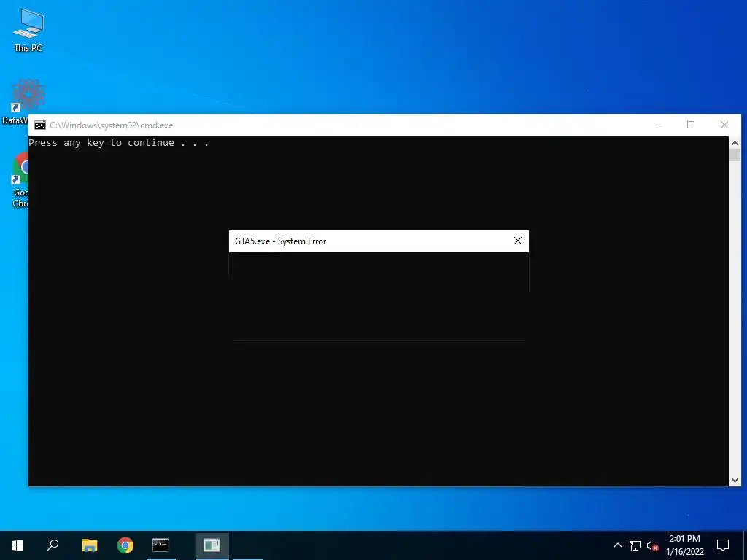The image size is (747, 560).
Task: Open taskbar Search
Action: pos(53,545)
